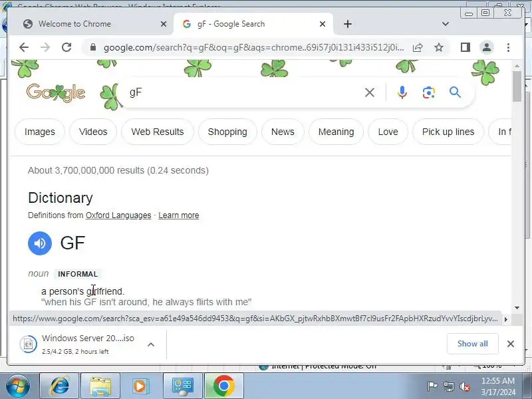Open the Oxford Languages link
Viewport: 532px width, 399px height.
118,215
